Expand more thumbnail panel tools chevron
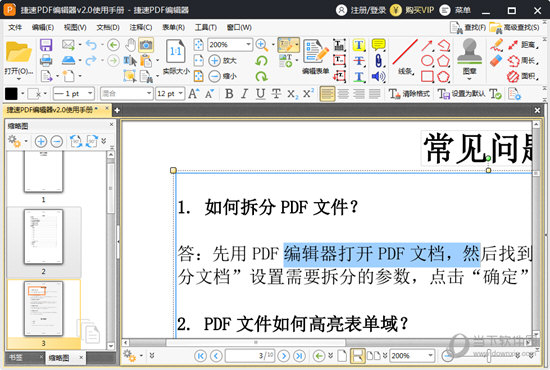This screenshot has width=550, height=370. click(104, 141)
